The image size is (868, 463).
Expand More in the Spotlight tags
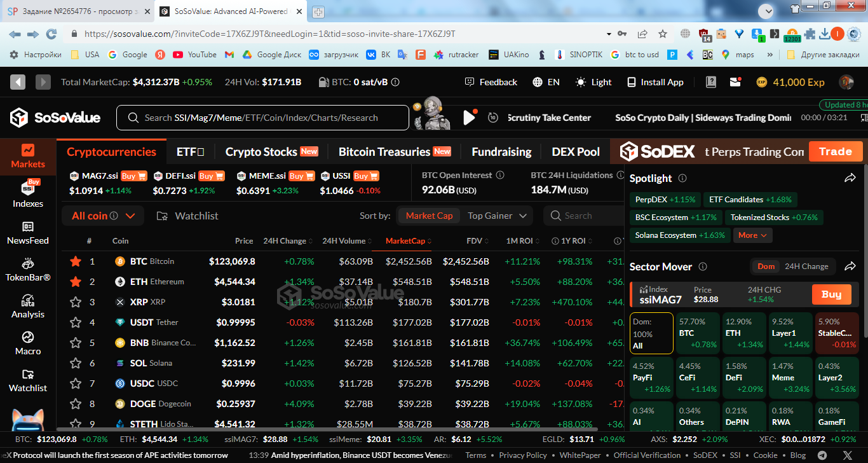[x=754, y=235]
